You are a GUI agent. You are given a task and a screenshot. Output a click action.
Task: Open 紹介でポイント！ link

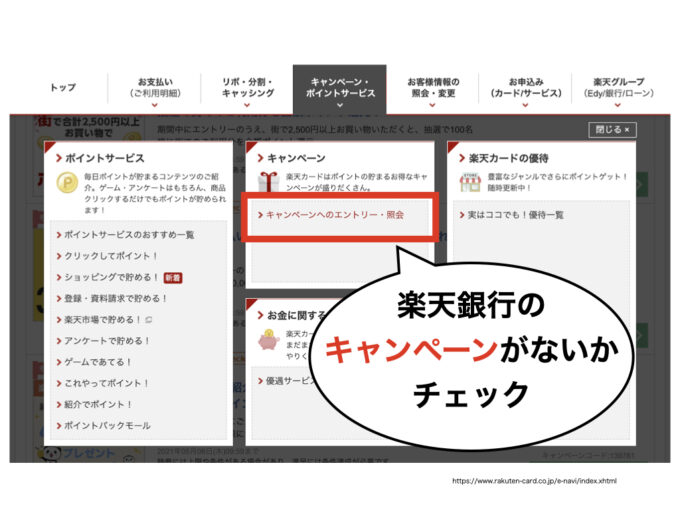coord(98,405)
